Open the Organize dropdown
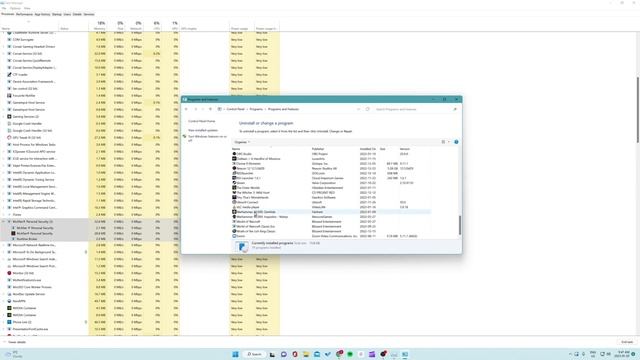 pos(242,142)
